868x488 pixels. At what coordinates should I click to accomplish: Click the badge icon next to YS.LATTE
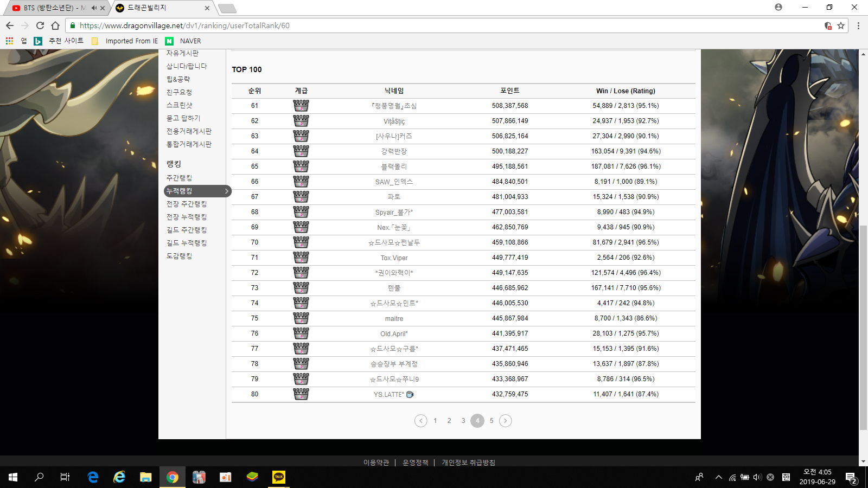point(410,395)
